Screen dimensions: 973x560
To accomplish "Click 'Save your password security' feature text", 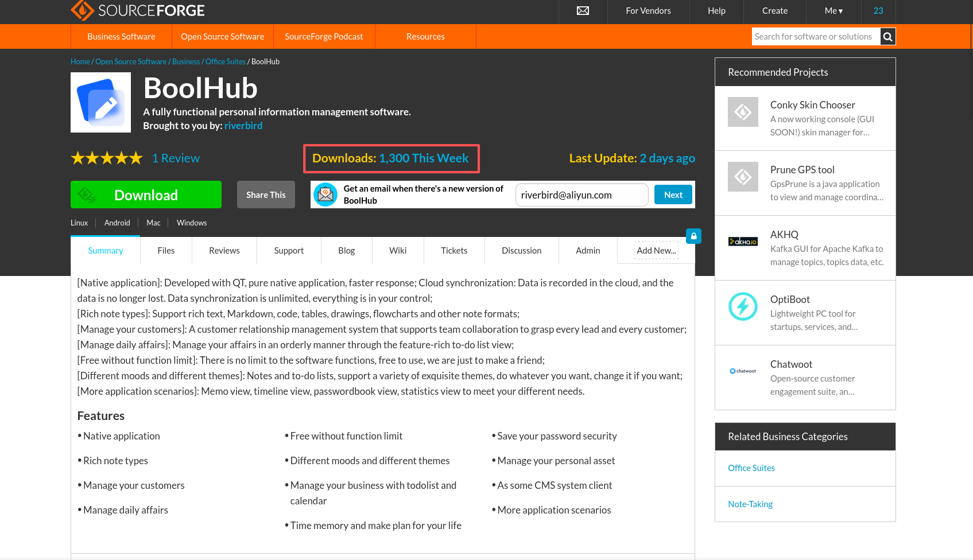I will click(557, 436).
